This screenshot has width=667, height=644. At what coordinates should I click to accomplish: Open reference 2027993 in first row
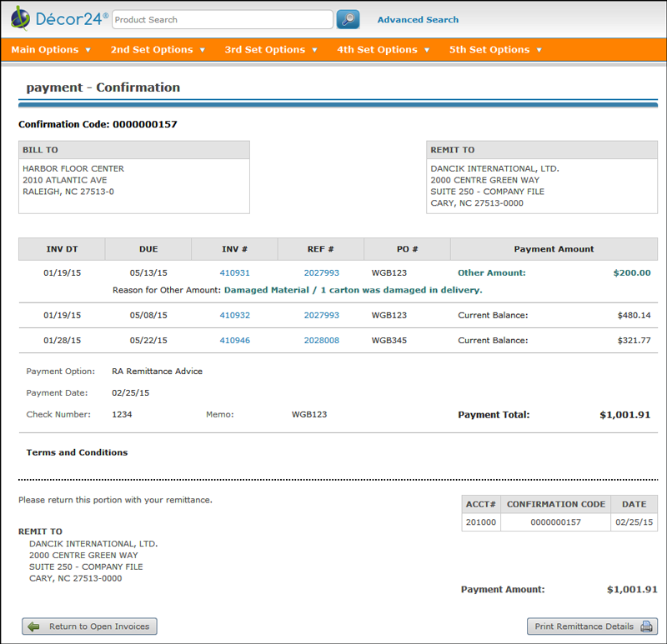point(321,272)
